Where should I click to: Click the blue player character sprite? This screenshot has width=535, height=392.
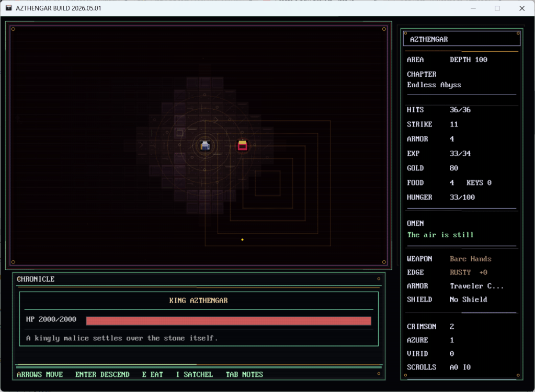pyautogui.click(x=205, y=146)
